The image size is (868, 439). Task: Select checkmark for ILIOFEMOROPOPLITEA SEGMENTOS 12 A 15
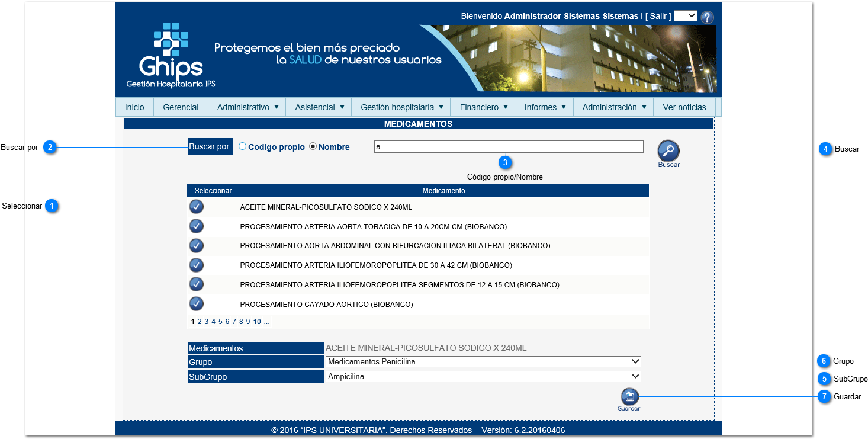coord(196,284)
